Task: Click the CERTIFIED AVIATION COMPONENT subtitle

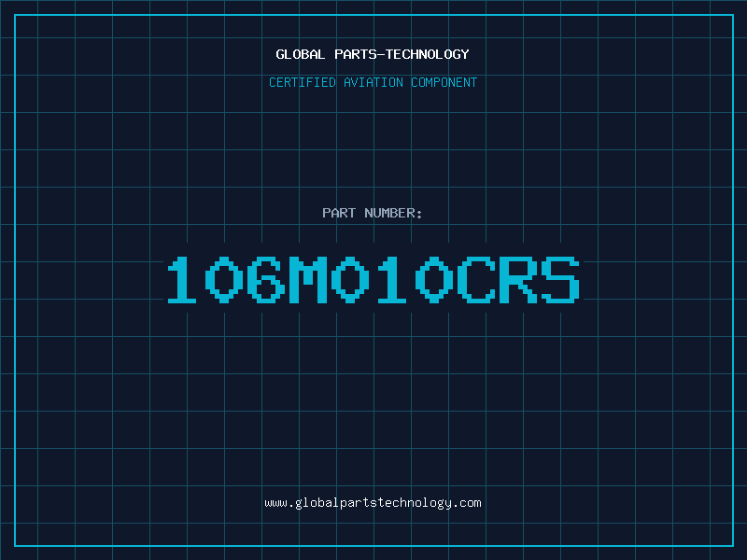Action: [373, 82]
